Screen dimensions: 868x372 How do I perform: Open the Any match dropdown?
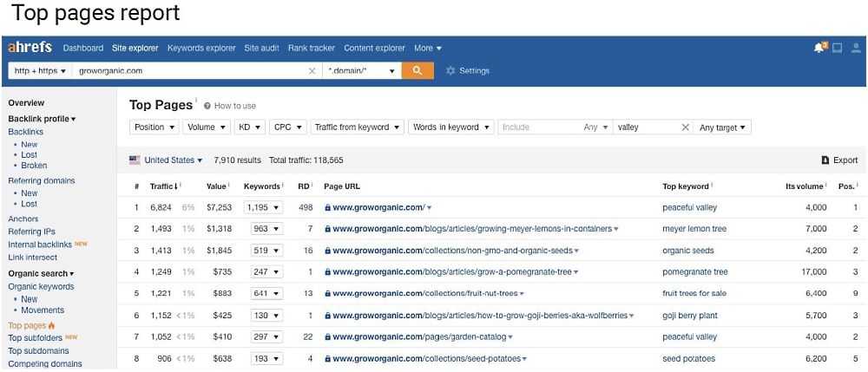(595, 127)
